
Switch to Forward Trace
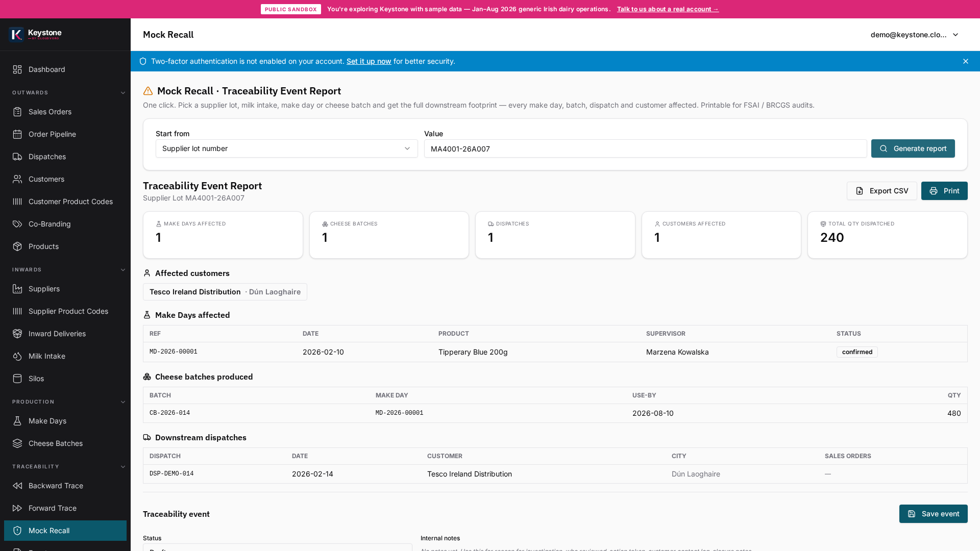pyautogui.click(x=65, y=508)
